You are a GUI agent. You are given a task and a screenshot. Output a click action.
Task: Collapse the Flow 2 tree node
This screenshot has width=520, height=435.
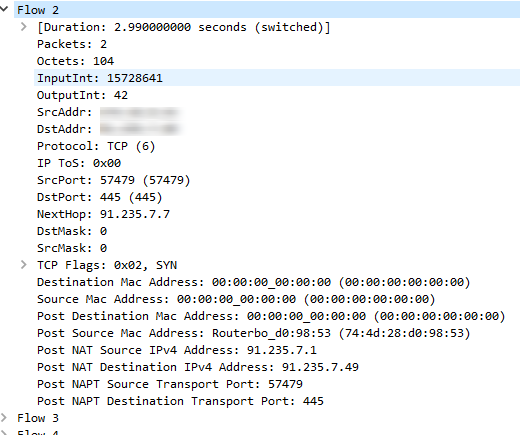coord(4,9)
